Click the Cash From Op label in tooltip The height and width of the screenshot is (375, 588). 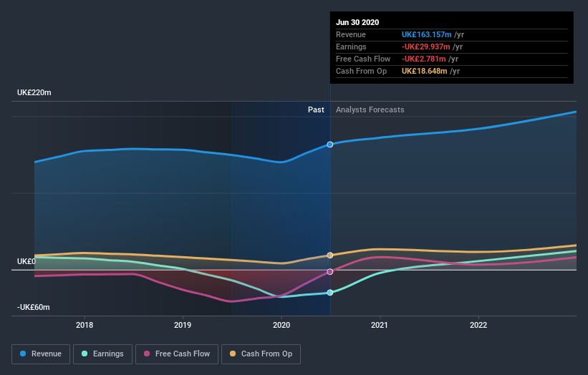361,71
